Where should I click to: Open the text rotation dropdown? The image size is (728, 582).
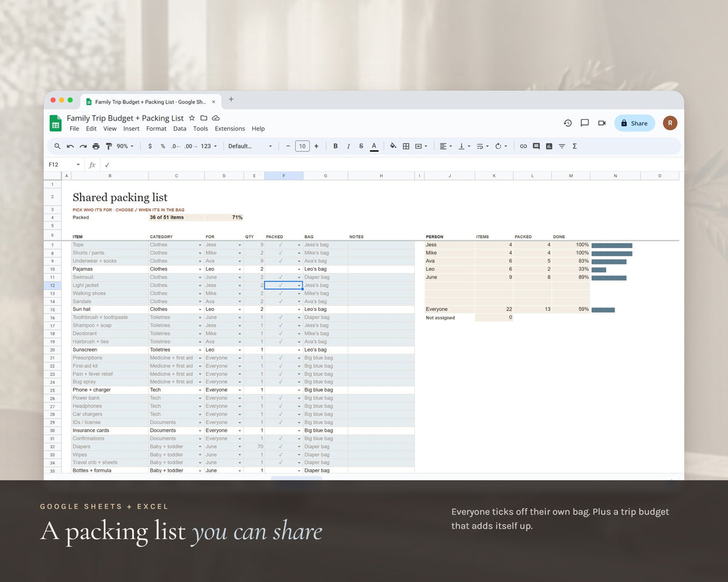click(x=501, y=146)
